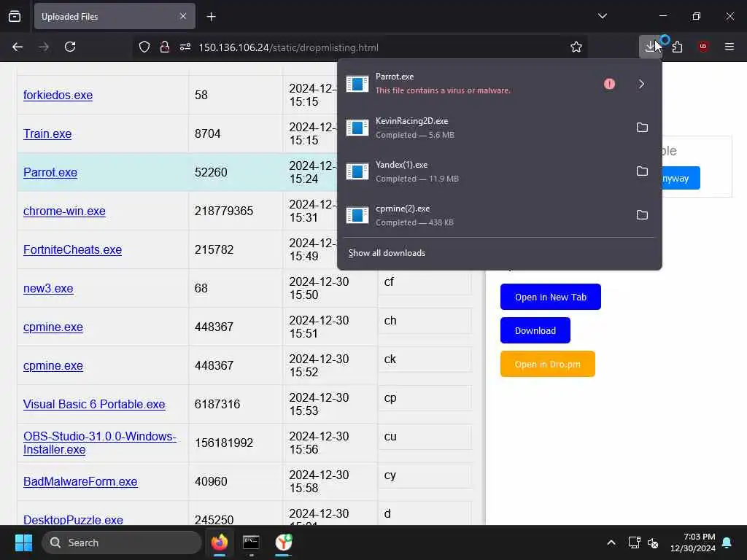Image resolution: width=747 pixels, height=560 pixels.
Task: Click Show all downloads
Action: (x=387, y=253)
